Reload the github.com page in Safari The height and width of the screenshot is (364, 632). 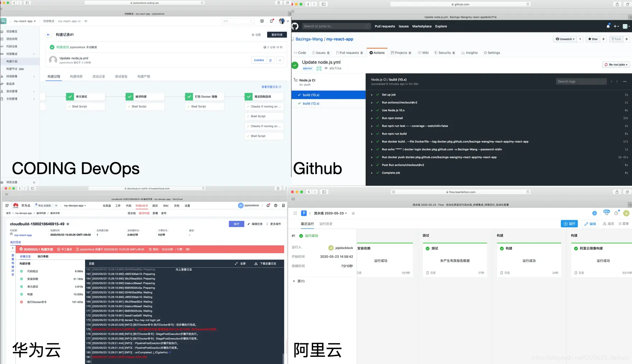[528, 4]
